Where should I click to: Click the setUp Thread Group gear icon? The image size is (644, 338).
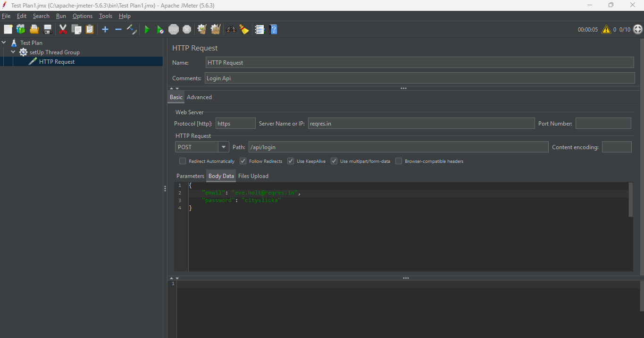pos(23,52)
